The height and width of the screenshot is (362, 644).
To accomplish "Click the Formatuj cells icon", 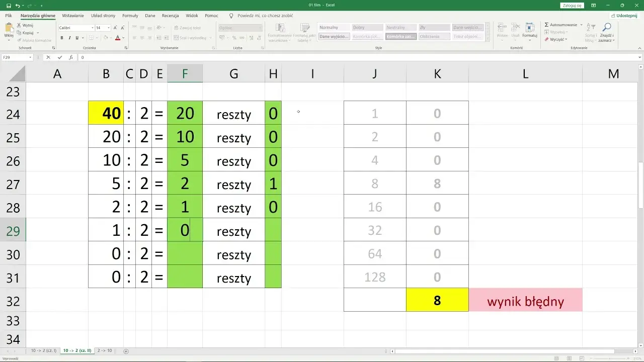I will point(530,27).
